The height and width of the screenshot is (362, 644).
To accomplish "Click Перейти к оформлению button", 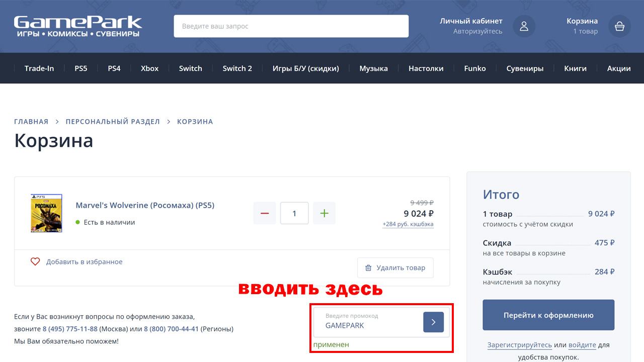I will coord(548,315).
